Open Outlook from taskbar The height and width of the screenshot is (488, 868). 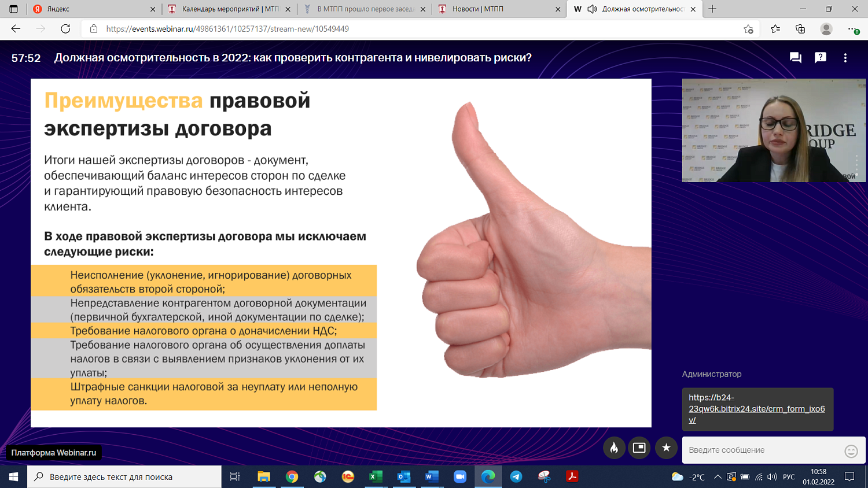tap(403, 477)
